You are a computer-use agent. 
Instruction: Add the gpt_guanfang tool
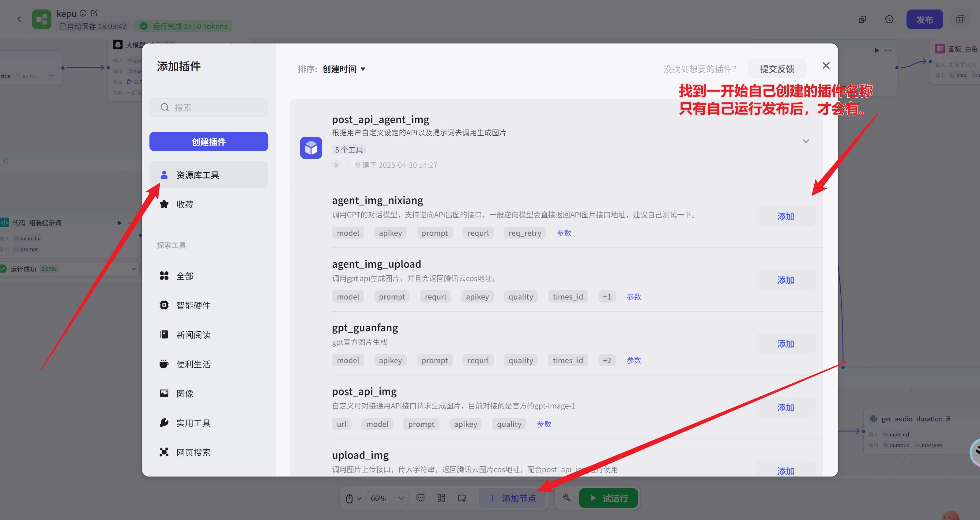click(785, 344)
